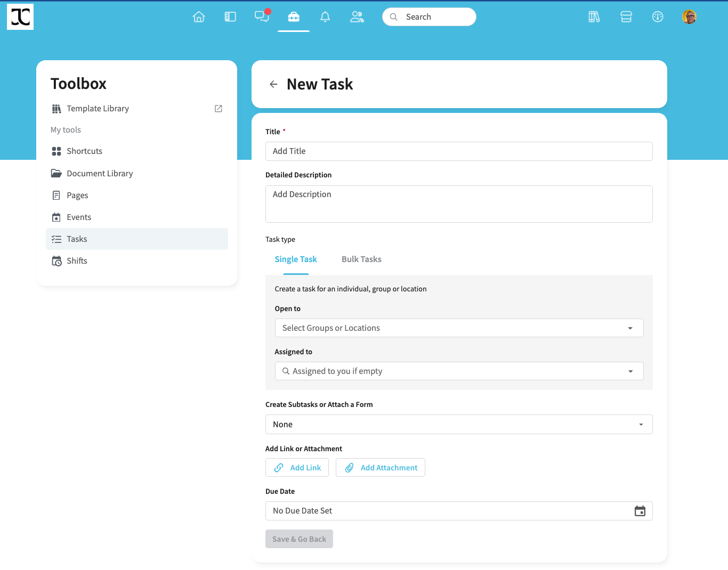Click the Add Title input field
Screen dimensions: 728x570
[459, 151]
